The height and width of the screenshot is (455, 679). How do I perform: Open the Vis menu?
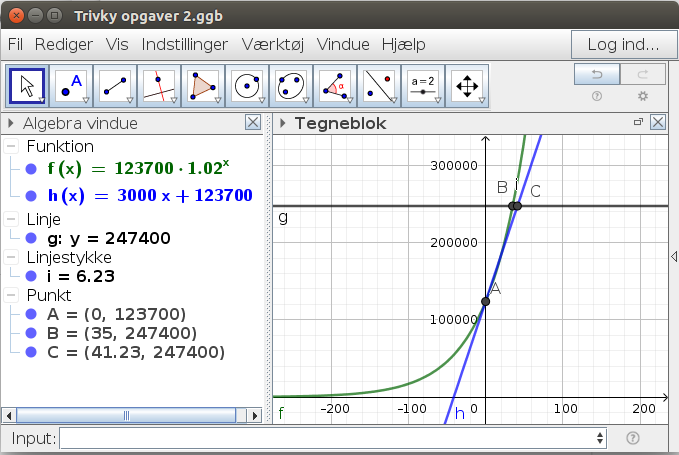[x=117, y=44]
